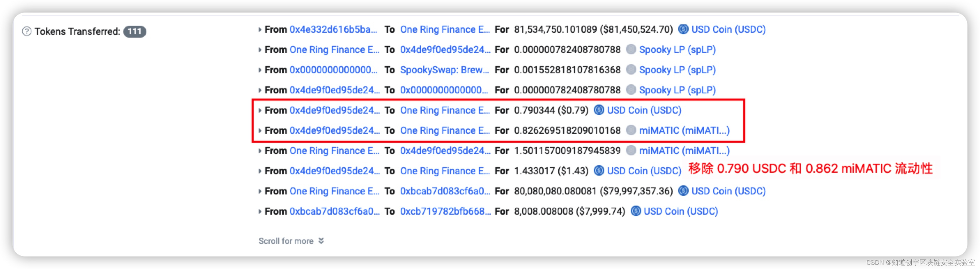Click amount 1.433017 ($1.43)
980x269 pixels.
551,170
